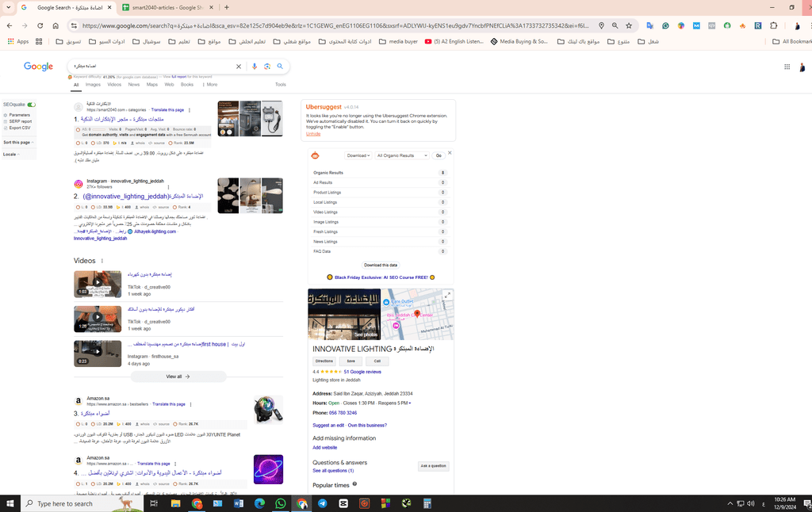Expand the Locale option in SEOquake
The width and height of the screenshot is (812, 512).
[x=11, y=155]
